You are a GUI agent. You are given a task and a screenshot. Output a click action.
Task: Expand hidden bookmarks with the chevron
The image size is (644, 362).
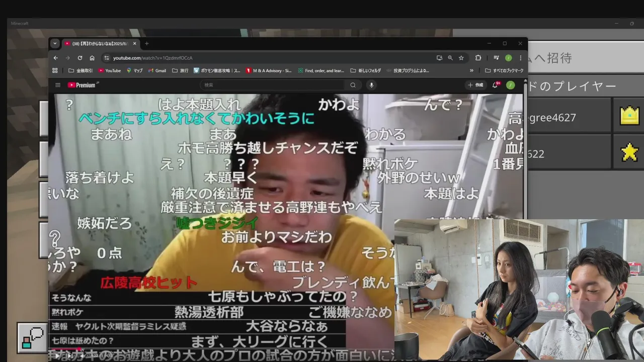(x=471, y=70)
